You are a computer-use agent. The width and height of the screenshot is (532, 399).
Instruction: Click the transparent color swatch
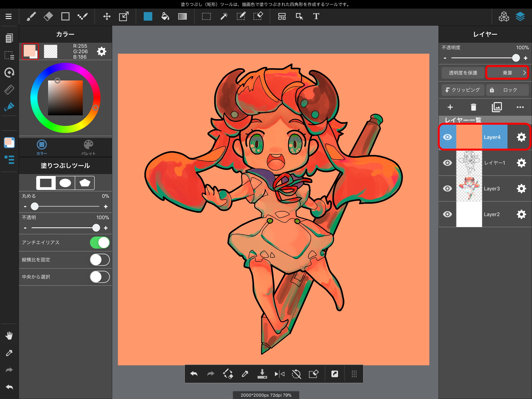(x=50, y=51)
